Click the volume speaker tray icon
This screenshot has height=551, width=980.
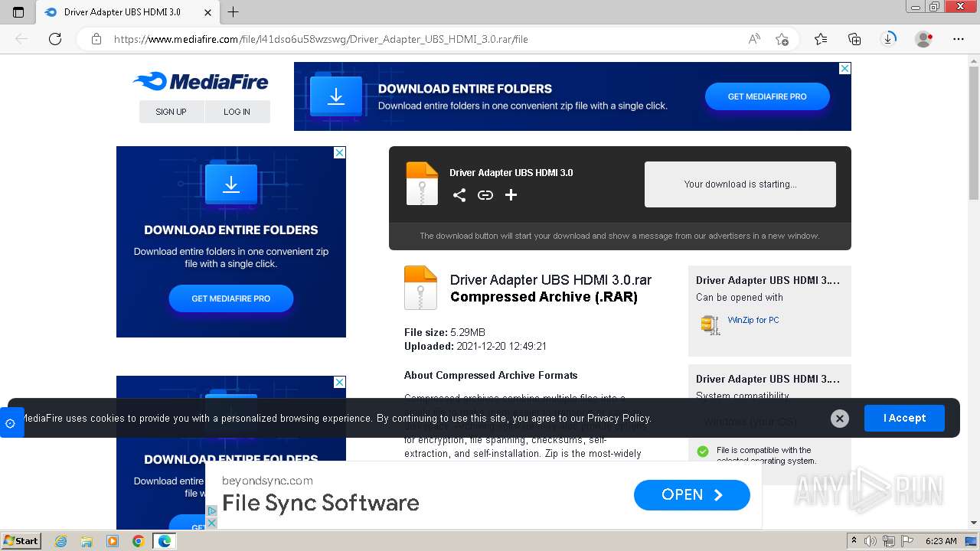point(871,541)
